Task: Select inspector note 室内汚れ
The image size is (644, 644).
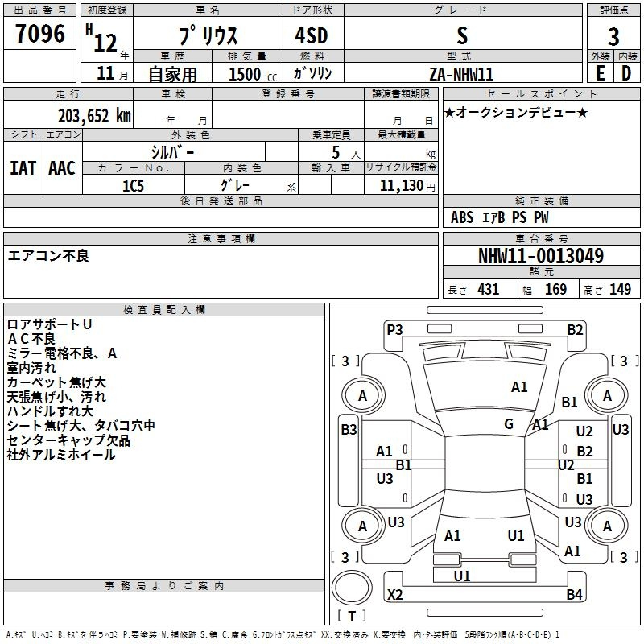Action: pos(31,368)
